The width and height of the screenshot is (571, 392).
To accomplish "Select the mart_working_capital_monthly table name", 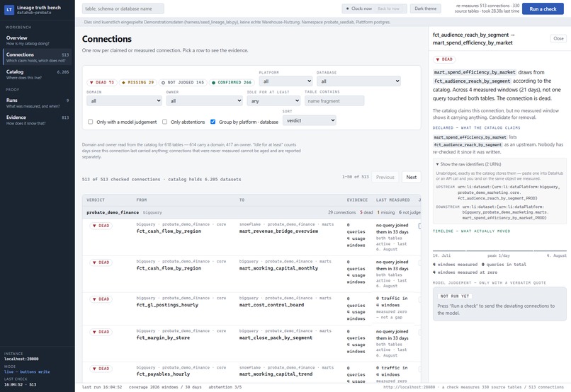I will (278, 268).
